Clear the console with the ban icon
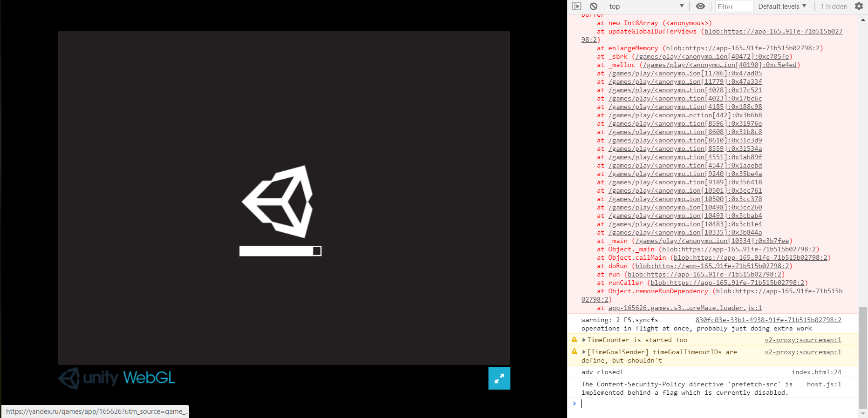The height and width of the screenshot is (418, 868). (594, 7)
